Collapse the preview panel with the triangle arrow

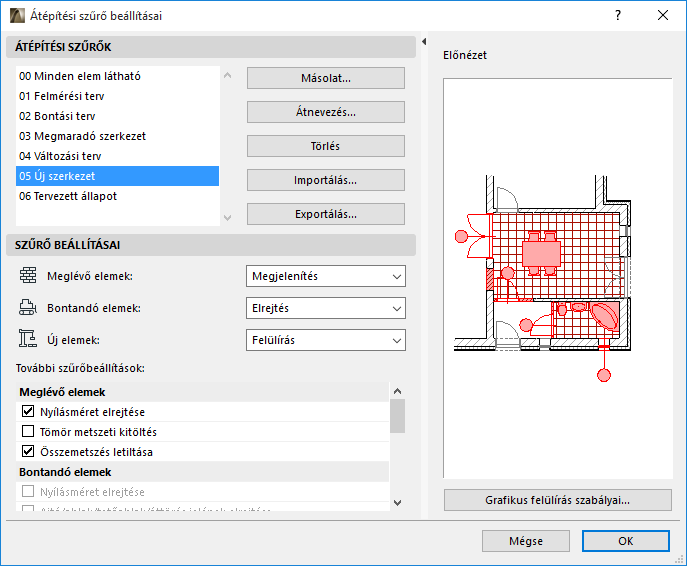(424, 42)
